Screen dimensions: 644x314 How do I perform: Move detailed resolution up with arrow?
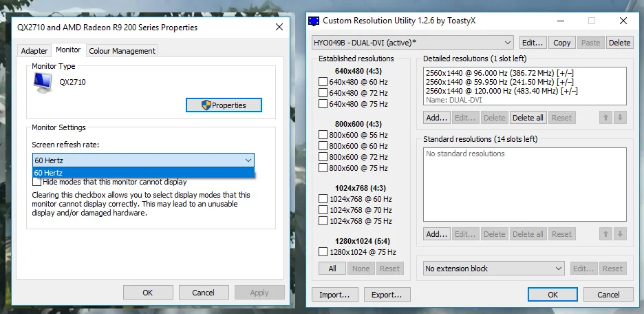point(605,118)
